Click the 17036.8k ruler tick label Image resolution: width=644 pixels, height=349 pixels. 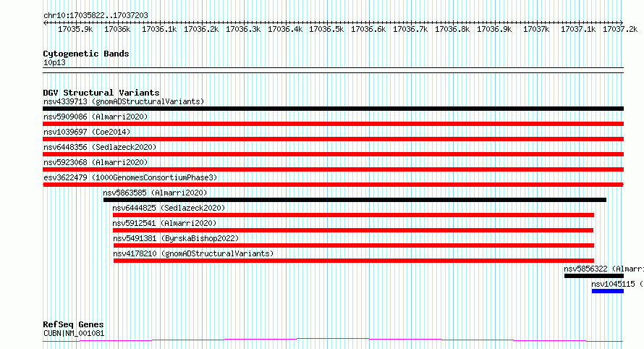click(x=452, y=29)
